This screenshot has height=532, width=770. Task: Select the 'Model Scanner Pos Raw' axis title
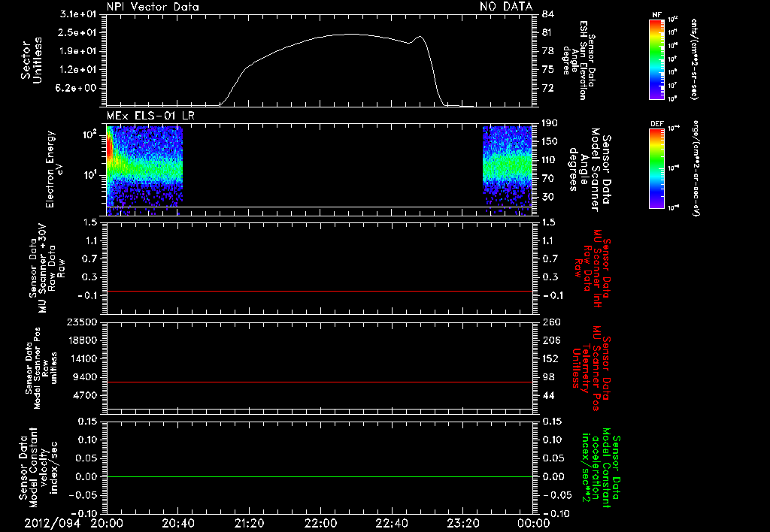point(41,368)
